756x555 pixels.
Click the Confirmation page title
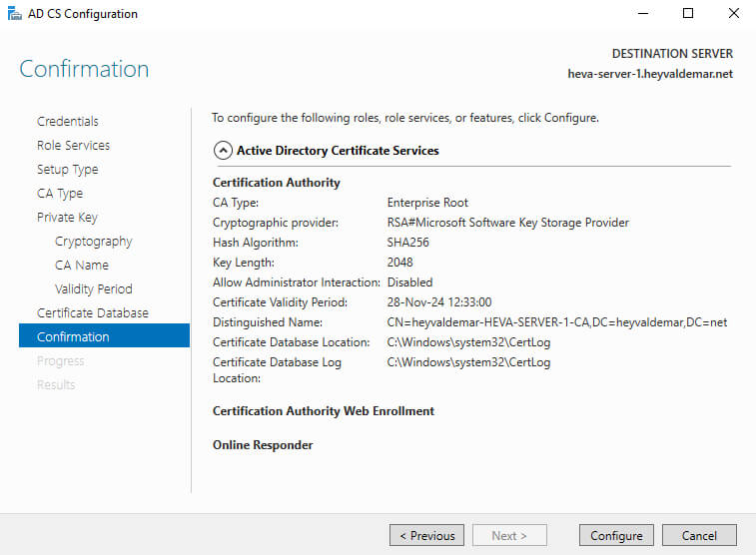pyautogui.click(x=84, y=69)
